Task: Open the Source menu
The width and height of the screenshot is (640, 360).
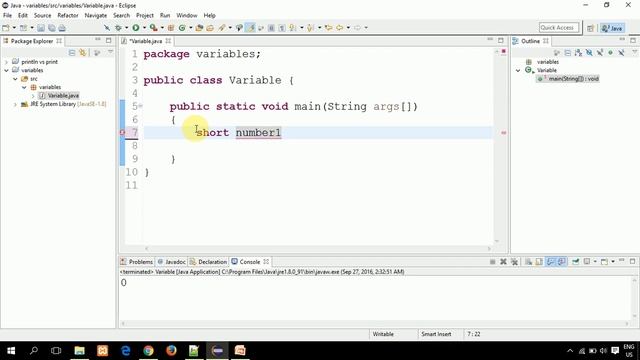Action: pyautogui.click(x=42, y=16)
